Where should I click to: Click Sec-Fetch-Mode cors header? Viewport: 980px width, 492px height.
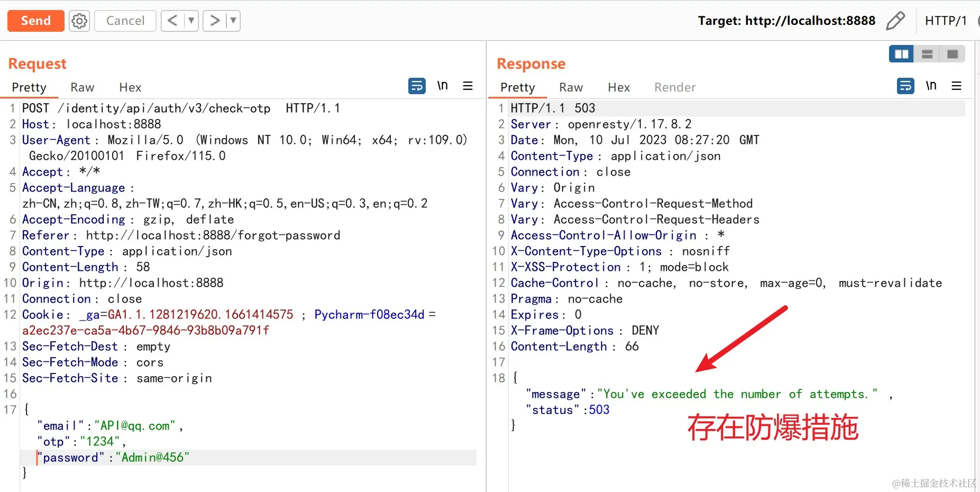coord(93,362)
